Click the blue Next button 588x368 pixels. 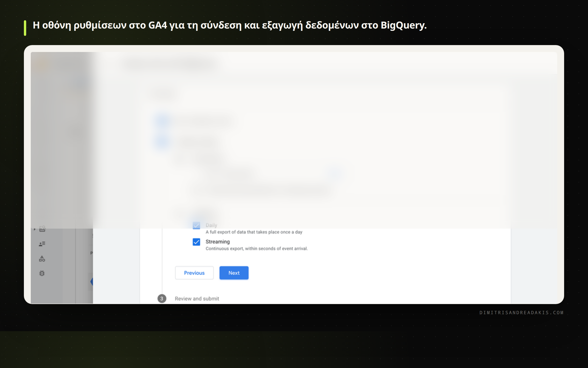[x=234, y=273]
